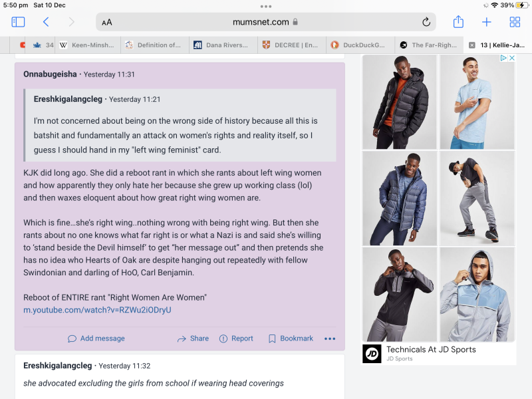Click the black puffer jacket ad image
The height and width of the screenshot is (399, 532).
coord(399,101)
